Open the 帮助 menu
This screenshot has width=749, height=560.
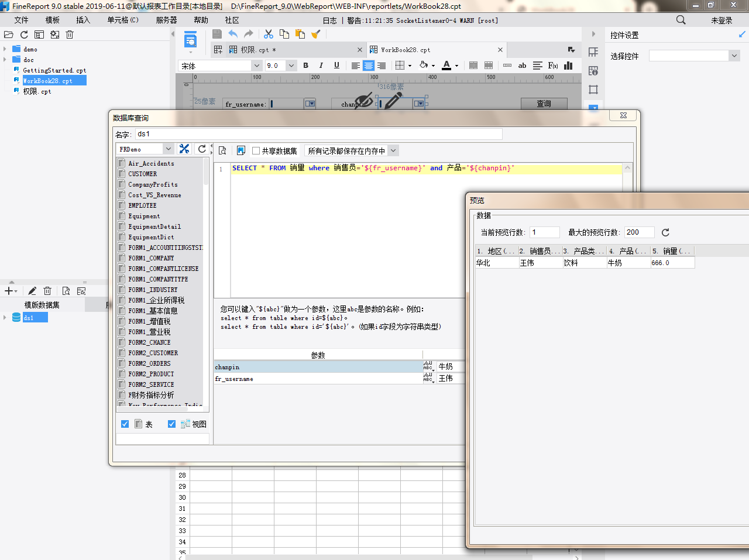(201, 20)
